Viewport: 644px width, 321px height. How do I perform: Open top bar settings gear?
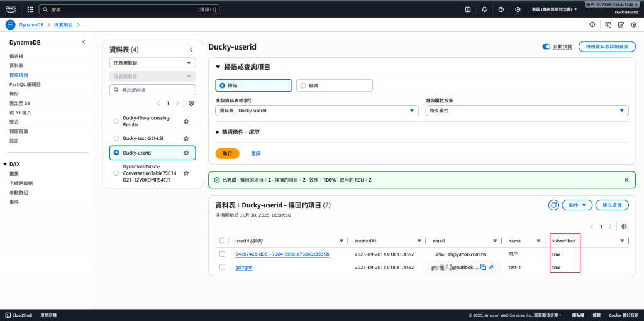pyautogui.click(x=518, y=9)
